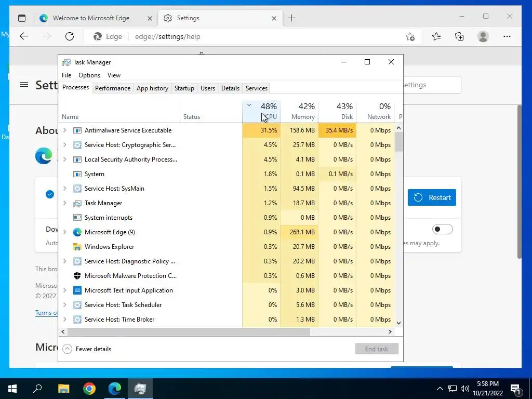Click the Microsoft Edge (9) process icon
532x399 pixels.
pyautogui.click(x=77, y=232)
